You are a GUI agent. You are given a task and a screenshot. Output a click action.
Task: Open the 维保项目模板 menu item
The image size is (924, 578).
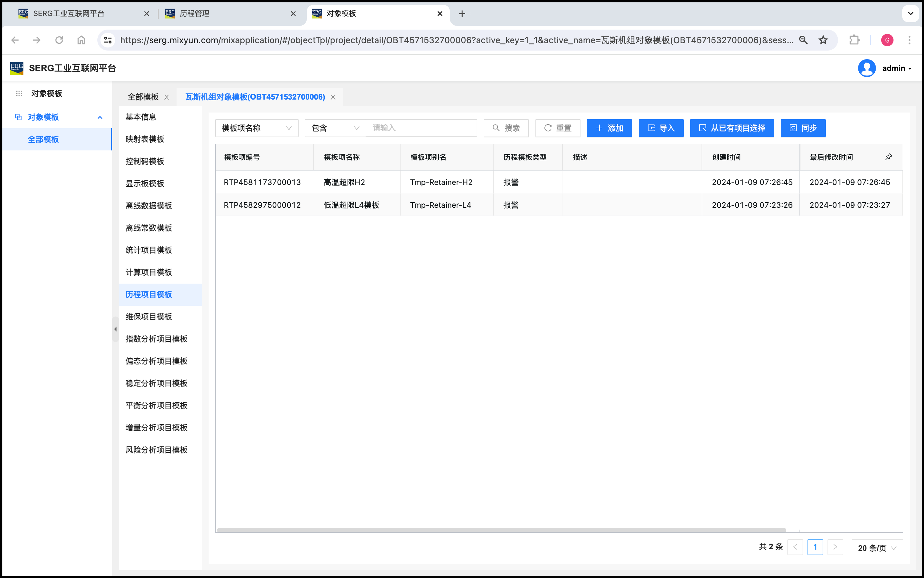[x=149, y=317]
